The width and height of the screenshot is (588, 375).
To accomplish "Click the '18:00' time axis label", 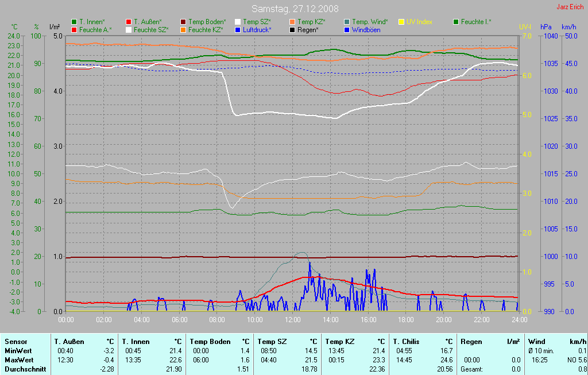I will 406,320.
